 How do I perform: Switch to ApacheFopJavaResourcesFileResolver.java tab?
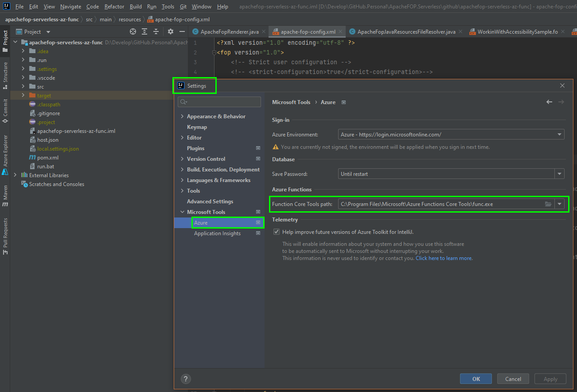click(406, 32)
